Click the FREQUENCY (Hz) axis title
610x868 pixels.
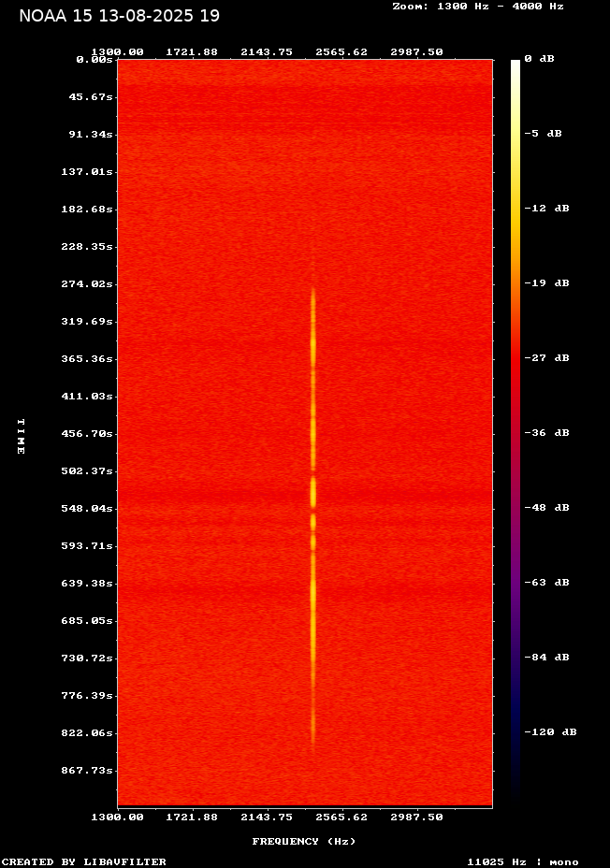point(304,842)
